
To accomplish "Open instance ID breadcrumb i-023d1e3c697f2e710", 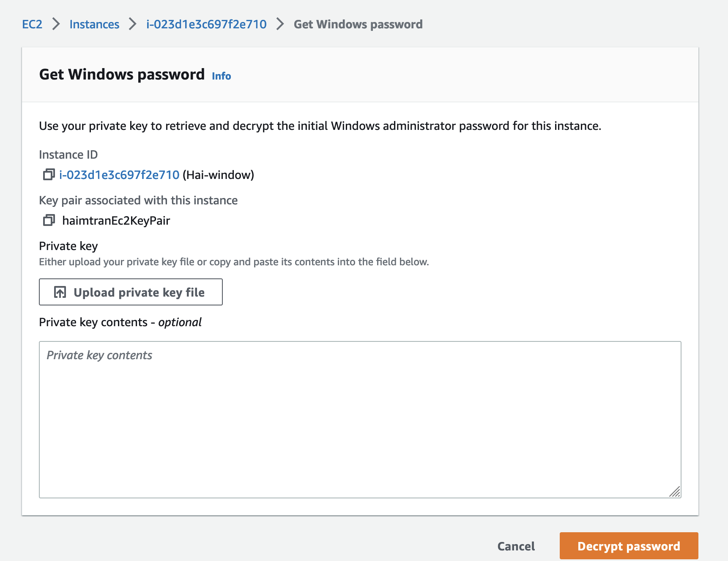I will [206, 24].
